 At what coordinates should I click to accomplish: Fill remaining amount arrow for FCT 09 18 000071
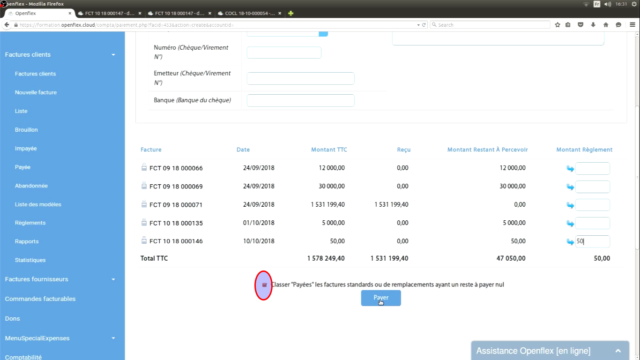(570, 205)
